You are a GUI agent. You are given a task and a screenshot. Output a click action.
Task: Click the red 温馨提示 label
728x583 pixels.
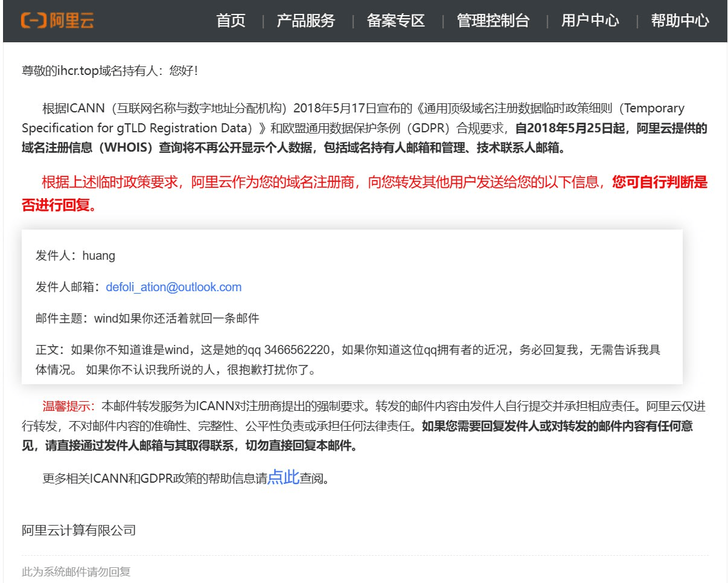pos(68,406)
